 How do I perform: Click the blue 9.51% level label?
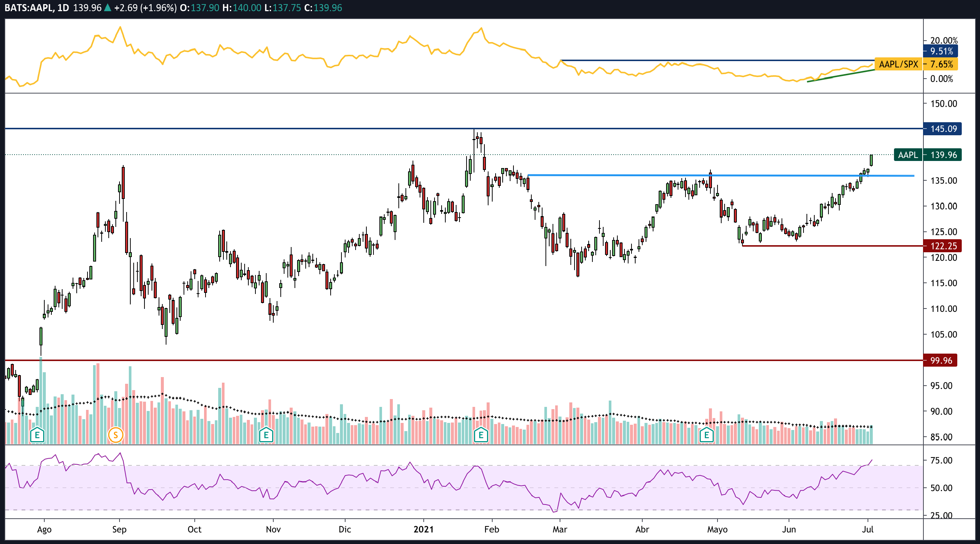[941, 51]
